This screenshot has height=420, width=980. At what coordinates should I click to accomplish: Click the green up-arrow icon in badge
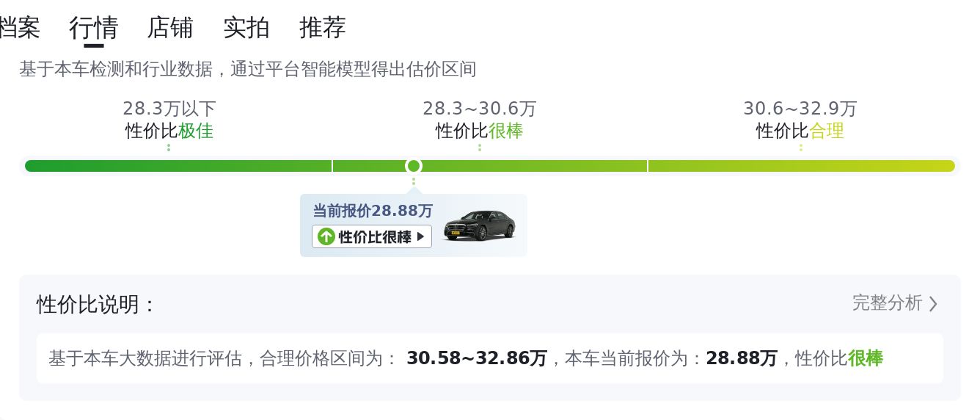coord(326,236)
